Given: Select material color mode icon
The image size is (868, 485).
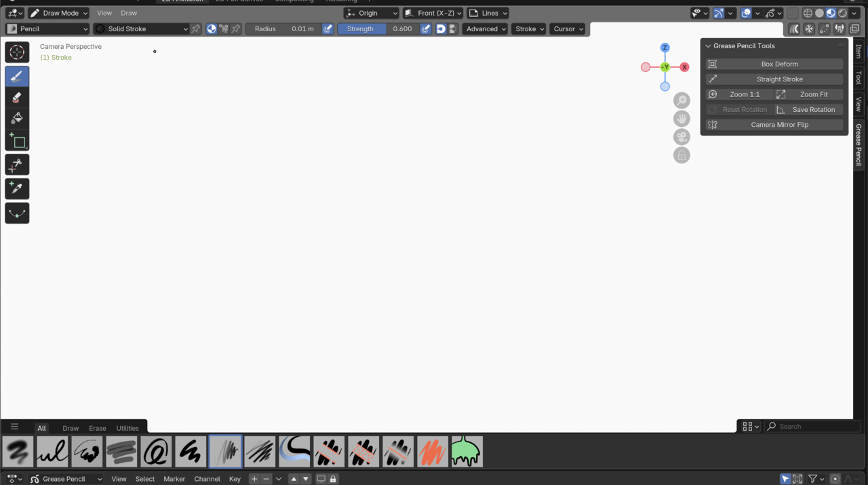Looking at the screenshot, I should click(212, 29).
